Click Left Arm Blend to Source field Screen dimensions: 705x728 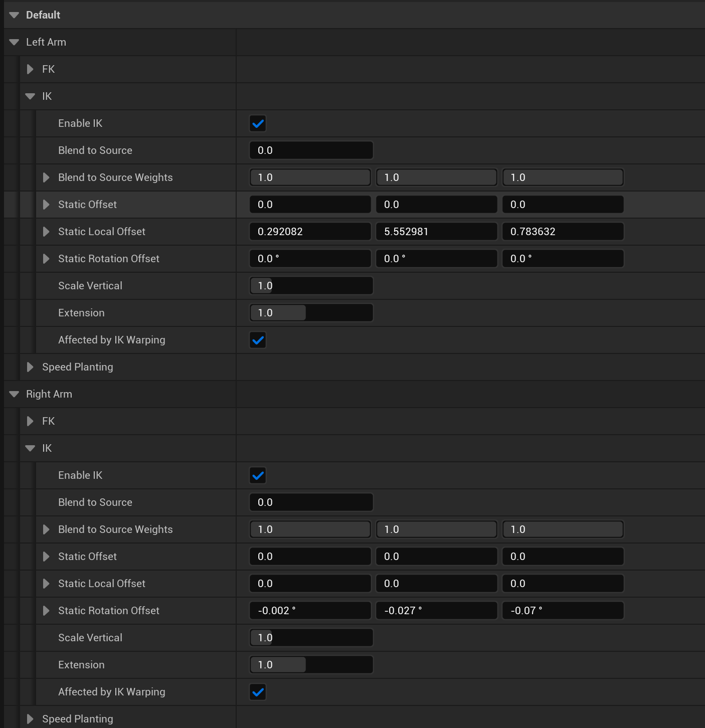pos(311,150)
